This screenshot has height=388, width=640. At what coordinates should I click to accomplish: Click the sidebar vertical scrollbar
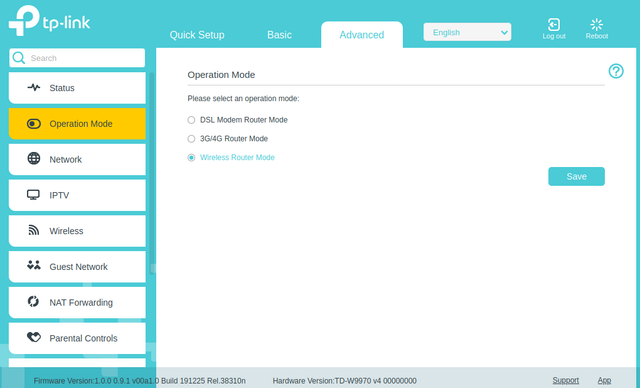click(152, 173)
